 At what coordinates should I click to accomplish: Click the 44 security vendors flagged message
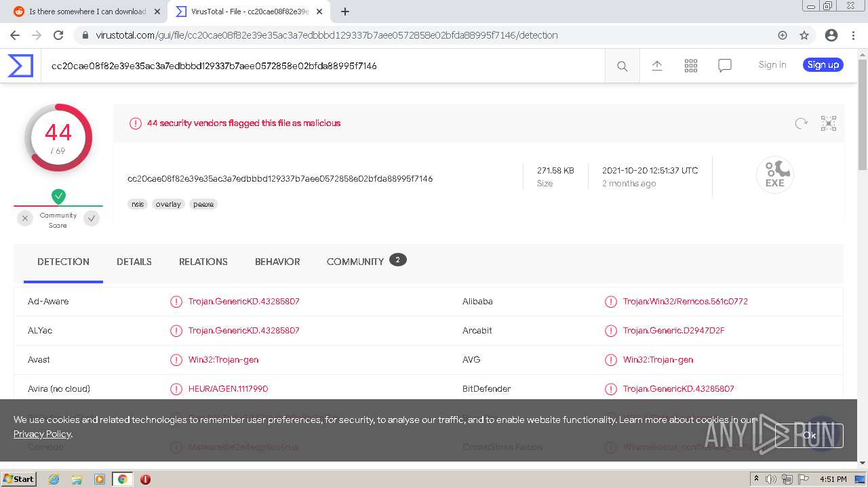pos(243,123)
